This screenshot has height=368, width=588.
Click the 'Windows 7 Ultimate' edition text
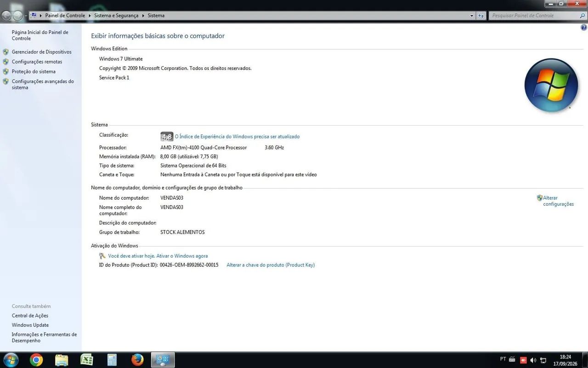click(x=121, y=59)
